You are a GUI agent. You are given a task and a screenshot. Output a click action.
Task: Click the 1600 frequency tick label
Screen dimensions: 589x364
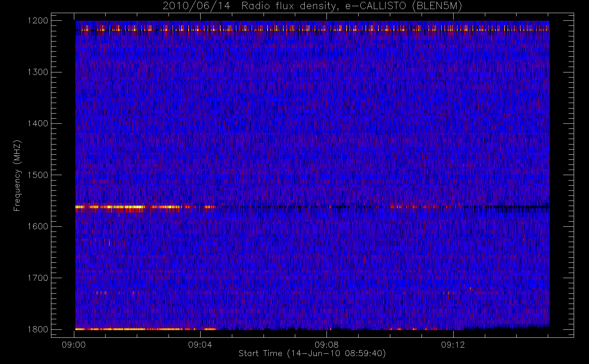click(x=38, y=226)
